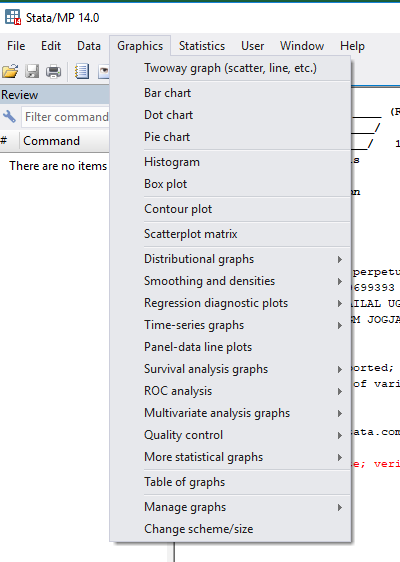The height and width of the screenshot is (562, 400).
Task: Click the Print toolbar icon
Action: tap(53, 71)
